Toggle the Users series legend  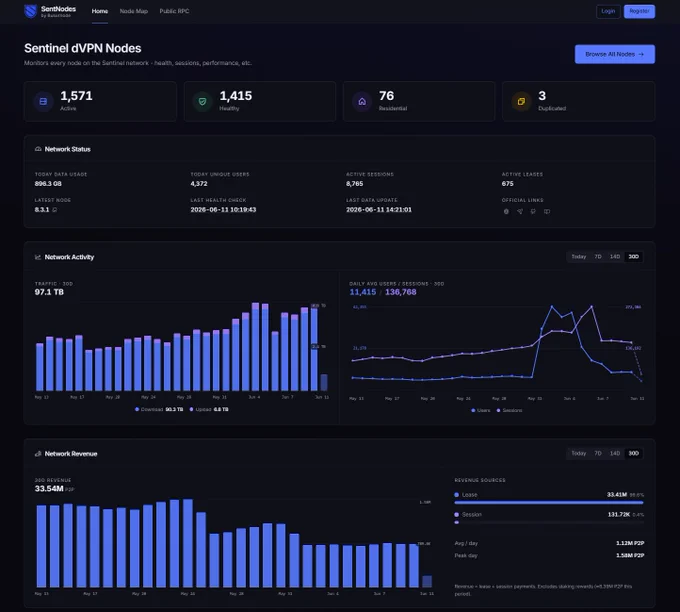[481, 410]
